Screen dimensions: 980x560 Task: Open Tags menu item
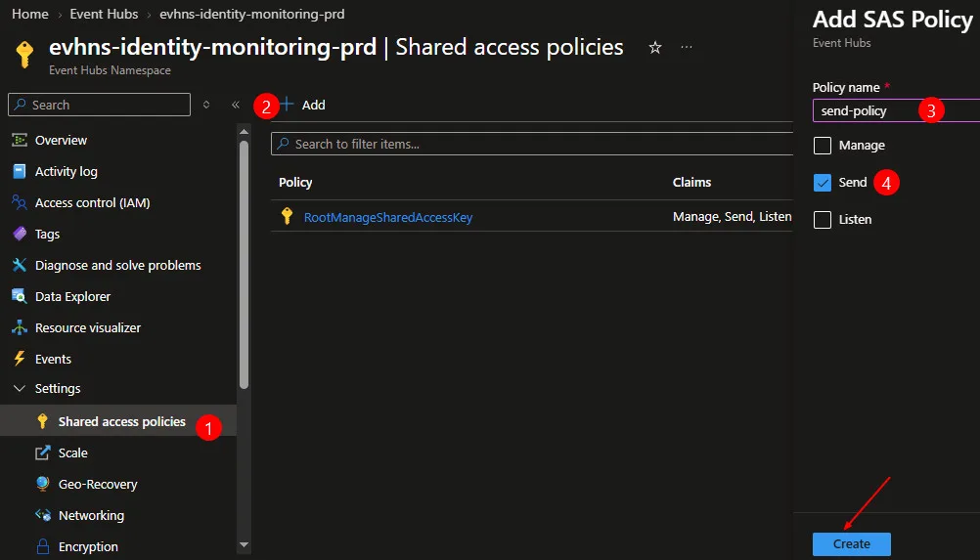click(48, 235)
